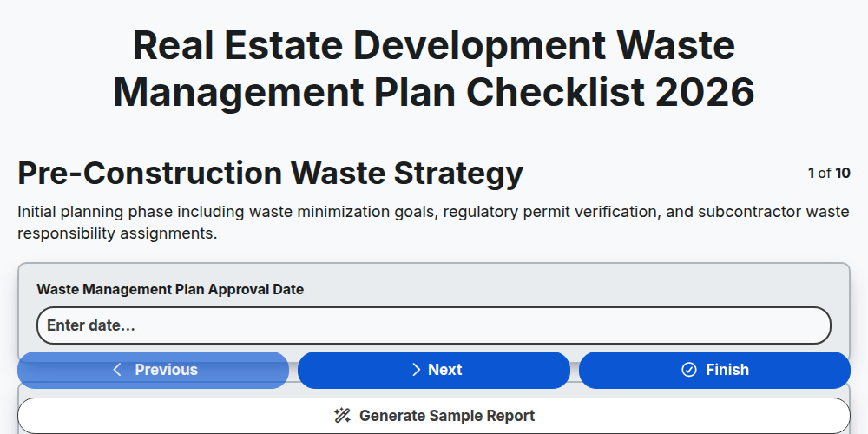Screen dimensions: 868x434
Task: Click the total steps number 10
Action: (843, 174)
